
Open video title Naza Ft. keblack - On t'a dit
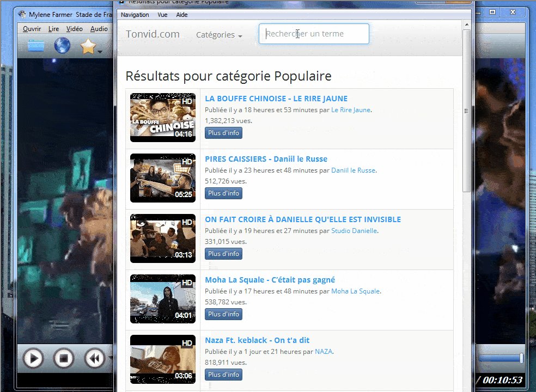coord(257,340)
